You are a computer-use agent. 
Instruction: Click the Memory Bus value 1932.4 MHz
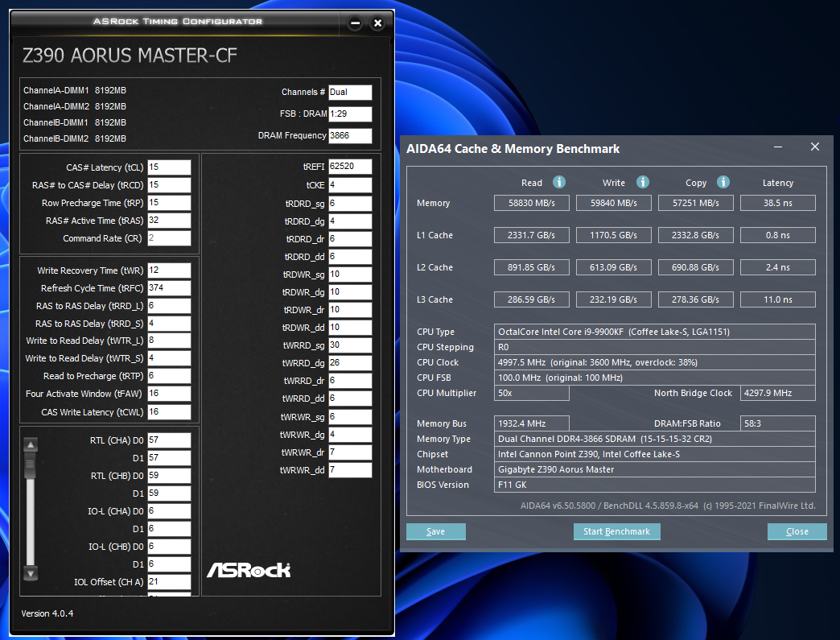coord(531,423)
